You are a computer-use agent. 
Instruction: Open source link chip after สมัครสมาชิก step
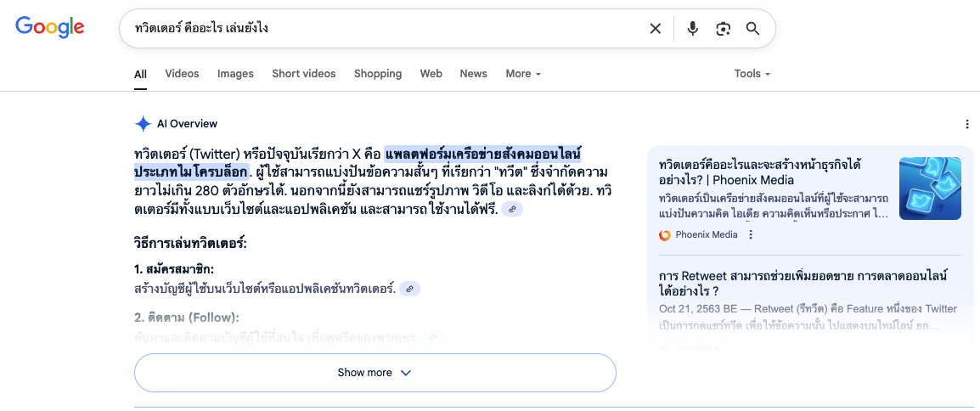point(410,289)
